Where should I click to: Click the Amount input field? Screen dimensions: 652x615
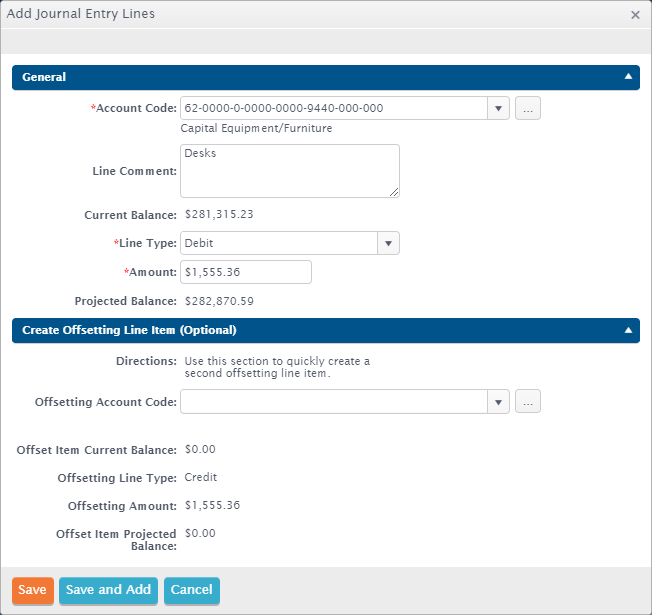coord(246,272)
